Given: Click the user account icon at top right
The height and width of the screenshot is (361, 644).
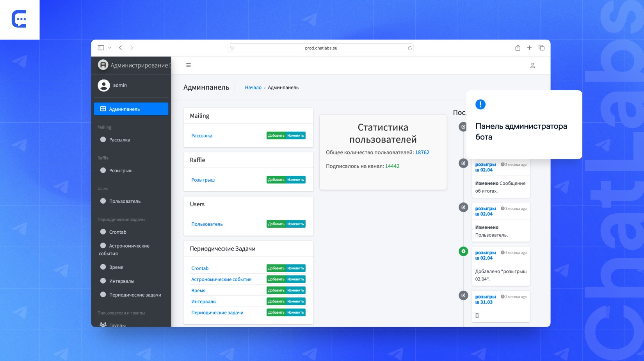Looking at the screenshot, I should [532, 65].
